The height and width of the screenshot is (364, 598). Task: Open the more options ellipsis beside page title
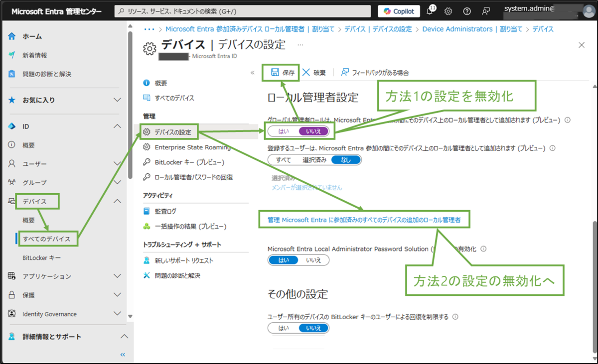tap(300, 45)
